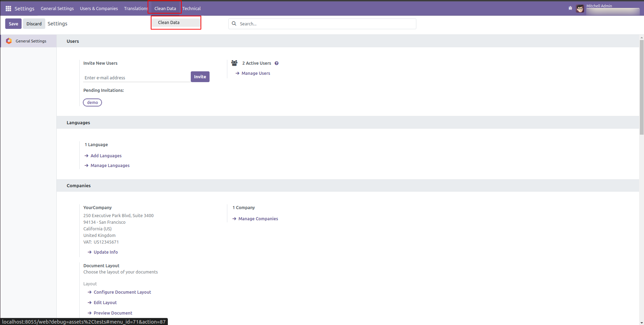Open the Technical menu
644x325 pixels.
(191, 8)
